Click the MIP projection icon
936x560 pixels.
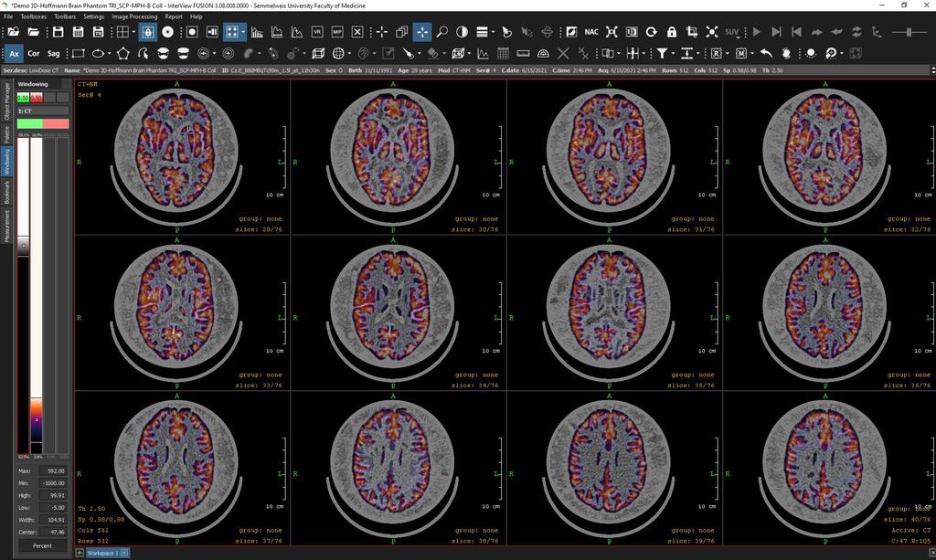coord(337,32)
